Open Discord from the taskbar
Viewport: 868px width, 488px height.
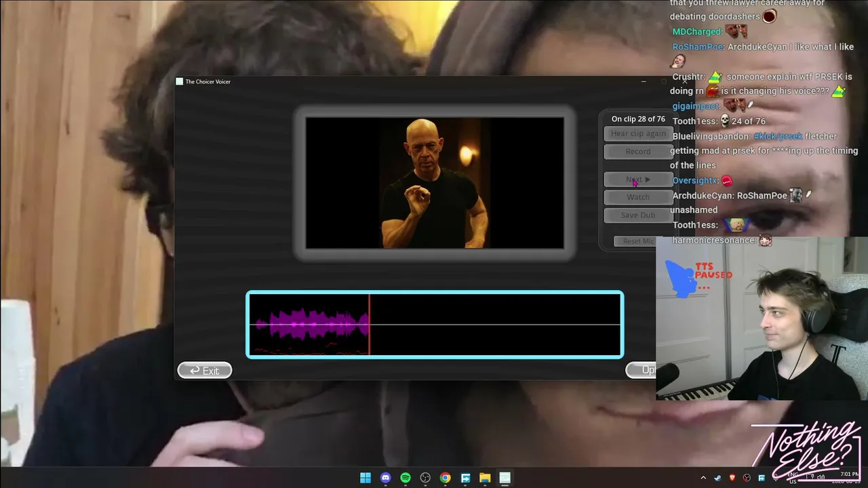pyautogui.click(x=386, y=478)
